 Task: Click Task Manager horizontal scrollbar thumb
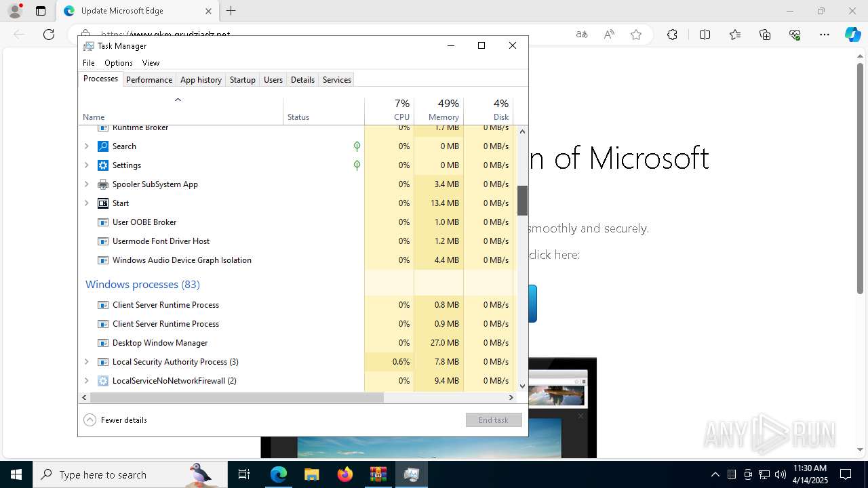coord(237,398)
